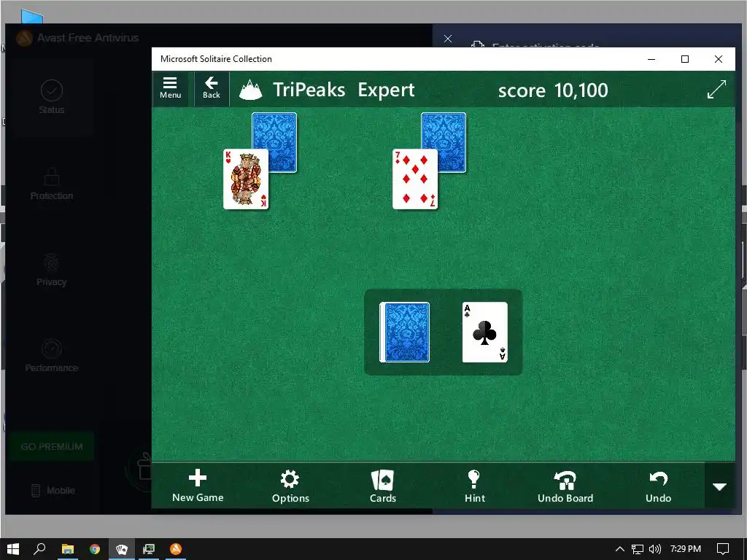Launch Google Chrome from the taskbar

[95, 549]
